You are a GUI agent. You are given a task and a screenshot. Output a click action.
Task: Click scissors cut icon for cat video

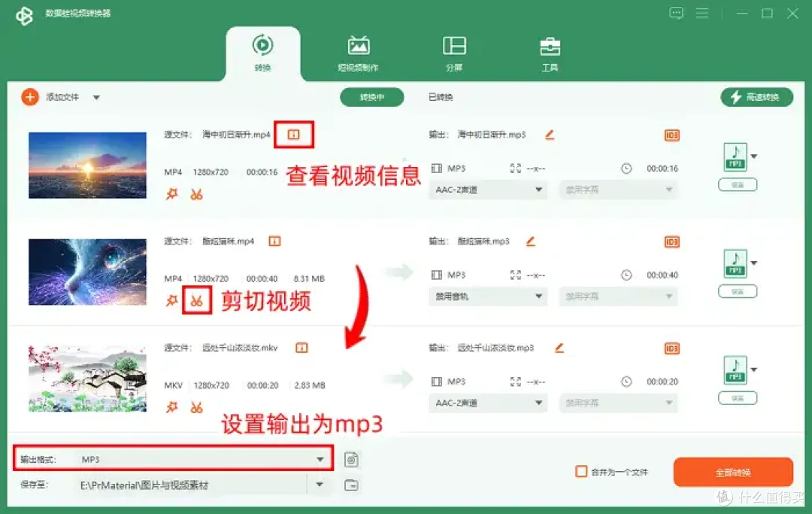[x=196, y=301]
